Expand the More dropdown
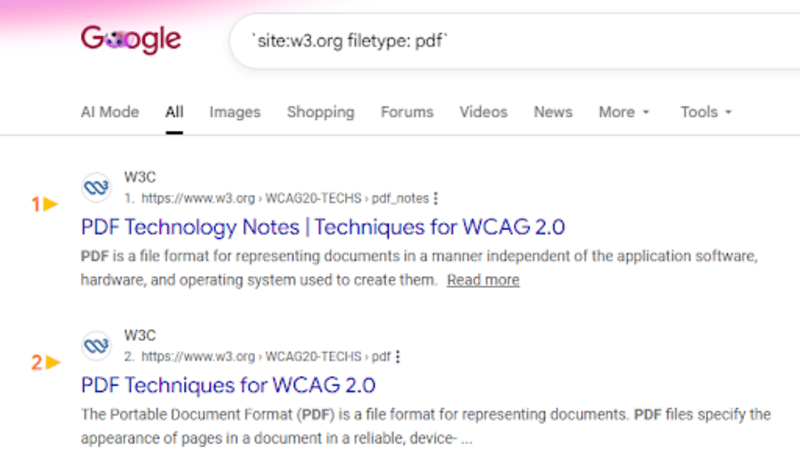Image resolution: width=800 pixels, height=475 pixels. 624,112
